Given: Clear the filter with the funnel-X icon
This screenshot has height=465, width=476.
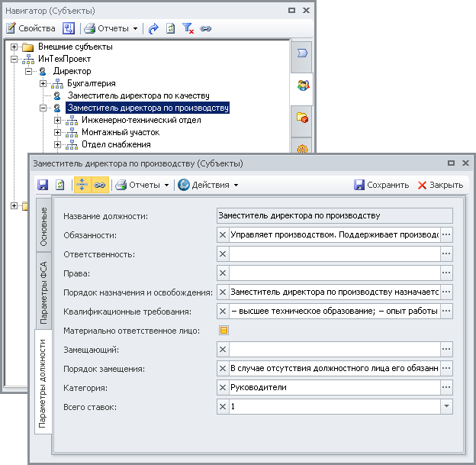Looking at the screenshot, I should coord(188,28).
